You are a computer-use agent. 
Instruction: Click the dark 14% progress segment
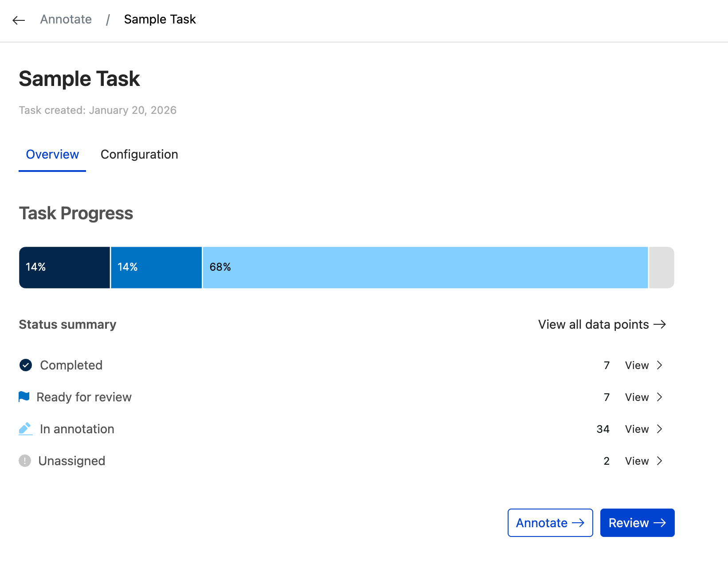click(x=64, y=267)
